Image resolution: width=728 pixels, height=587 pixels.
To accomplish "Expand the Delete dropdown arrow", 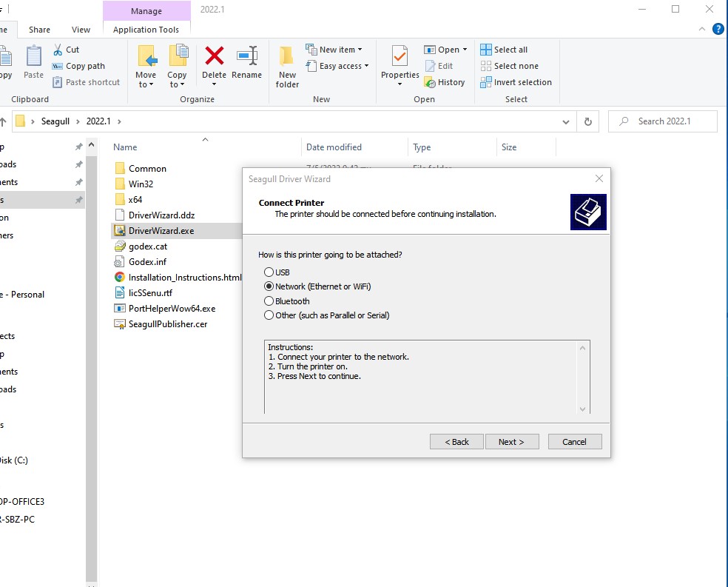I will tap(214, 84).
